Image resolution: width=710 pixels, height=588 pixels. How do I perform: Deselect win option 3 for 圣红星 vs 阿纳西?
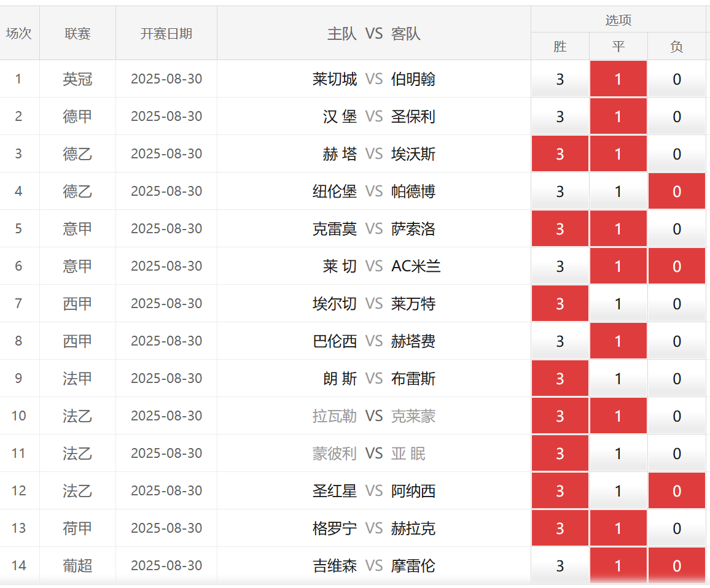click(x=560, y=490)
